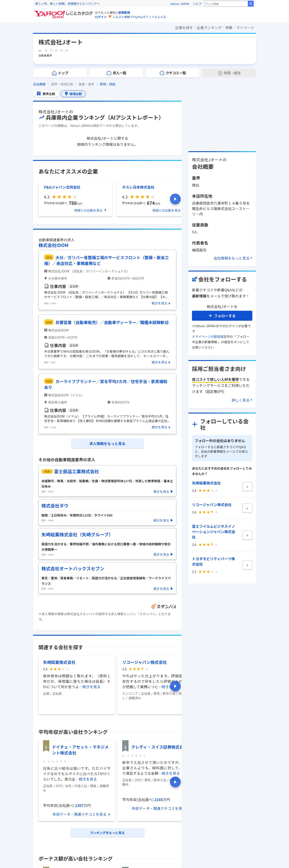Image resolution: width=289 pixels, height=868 pixels.
Task: Open 富士部品工業株式会社 job title
Action: click(76, 472)
